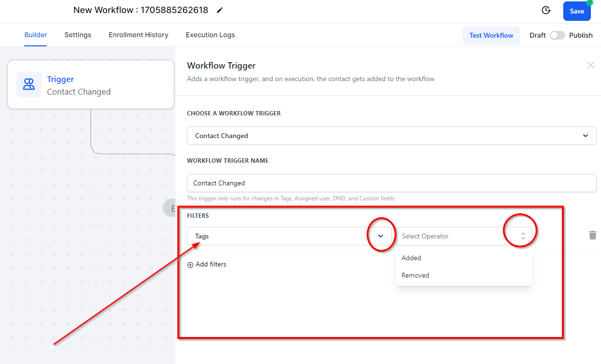601x364 pixels.
Task: Select the Contact Changed trigger card
Action: tap(91, 84)
